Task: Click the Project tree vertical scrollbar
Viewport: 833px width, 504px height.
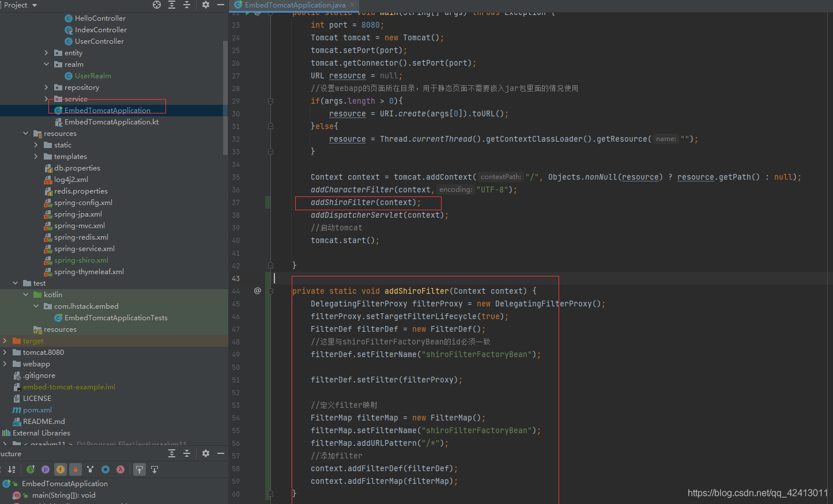Action: [x=225, y=98]
